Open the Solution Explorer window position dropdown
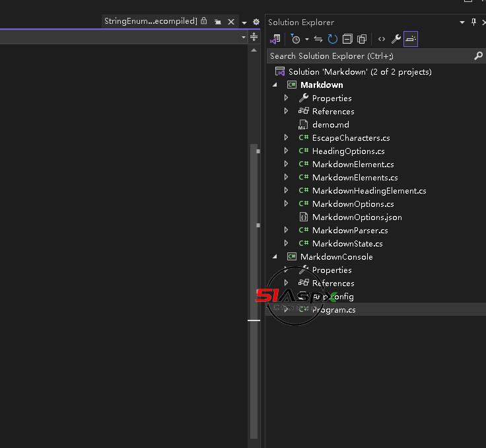The image size is (486, 448). pyautogui.click(x=462, y=22)
